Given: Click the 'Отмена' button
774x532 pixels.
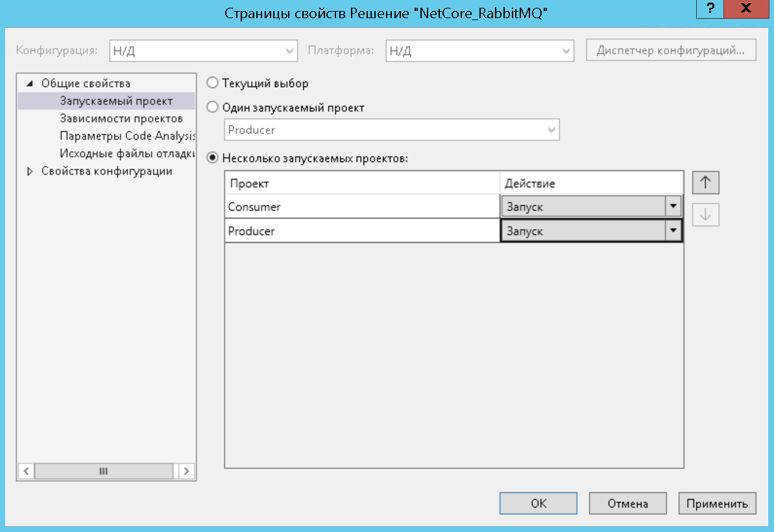Looking at the screenshot, I should [x=627, y=503].
